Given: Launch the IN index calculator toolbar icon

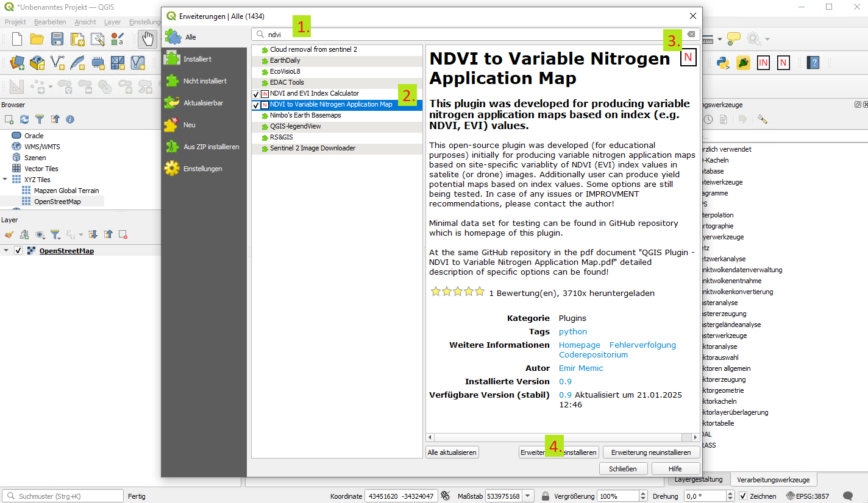Looking at the screenshot, I should (x=763, y=62).
